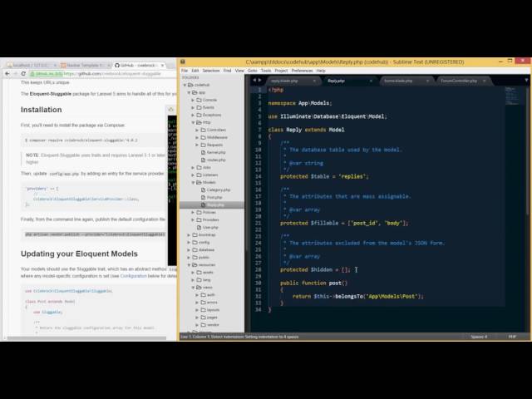This screenshot has height=399, width=532.
Task: Open the Goto menu
Action: [253, 71]
